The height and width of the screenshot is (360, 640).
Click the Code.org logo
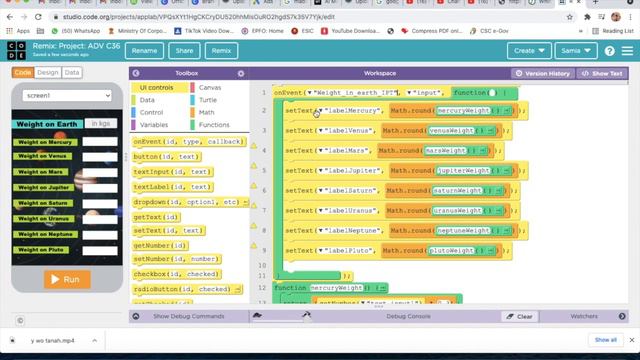click(x=16, y=51)
